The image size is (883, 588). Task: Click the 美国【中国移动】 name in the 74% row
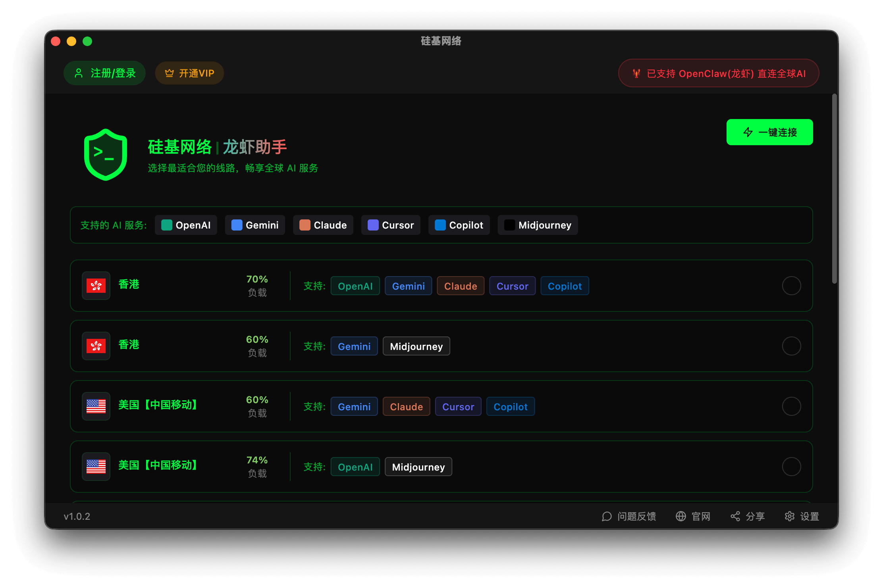coord(159,465)
